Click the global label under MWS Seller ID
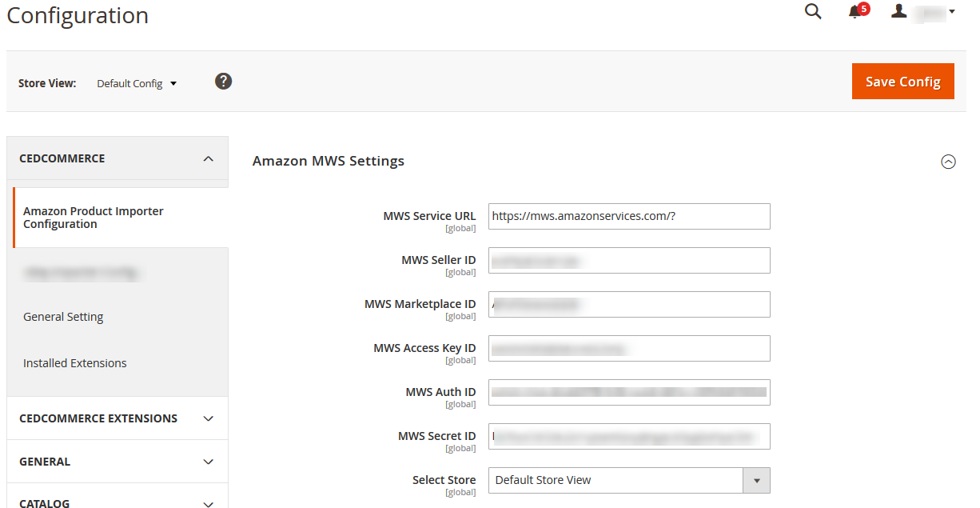The width and height of the screenshot is (980, 508). pos(460,272)
